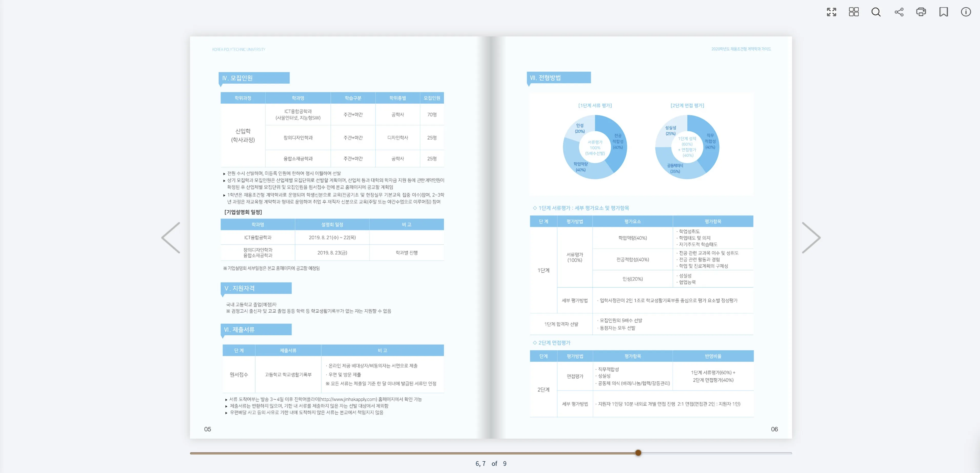Open the search magnifier tool
This screenshot has width=980, height=473.
tap(876, 12)
